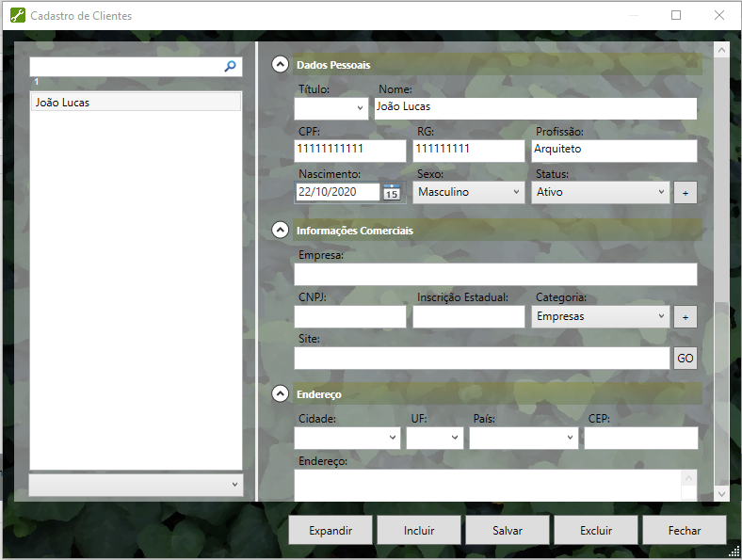The width and height of the screenshot is (742, 560).
Task: Open the Sexo dropdown
Action: 470,192
